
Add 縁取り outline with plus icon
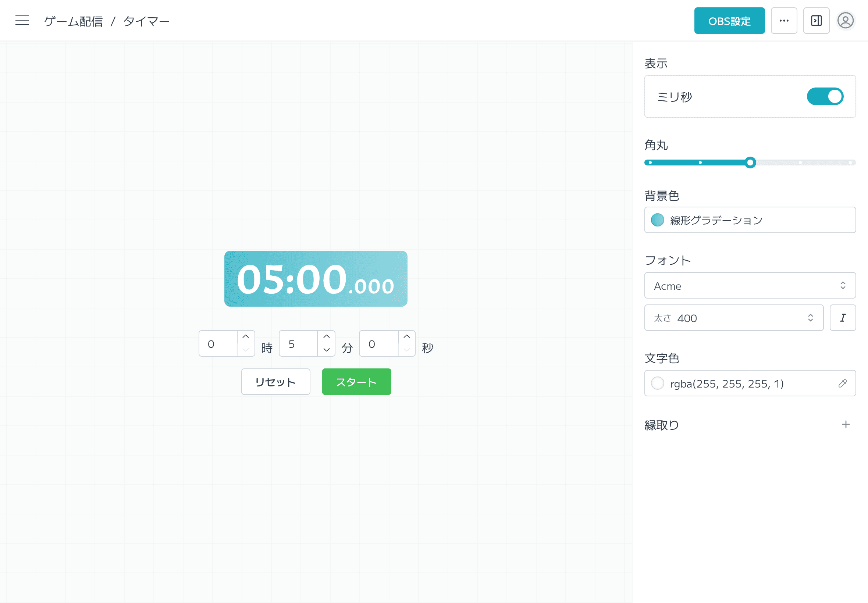[x=845, y=425]
